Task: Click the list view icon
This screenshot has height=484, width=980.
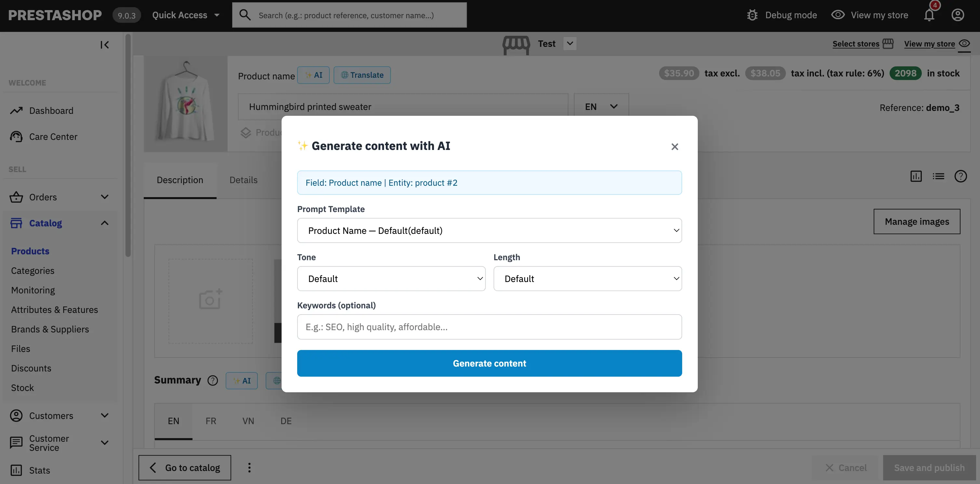Action: 938,176
